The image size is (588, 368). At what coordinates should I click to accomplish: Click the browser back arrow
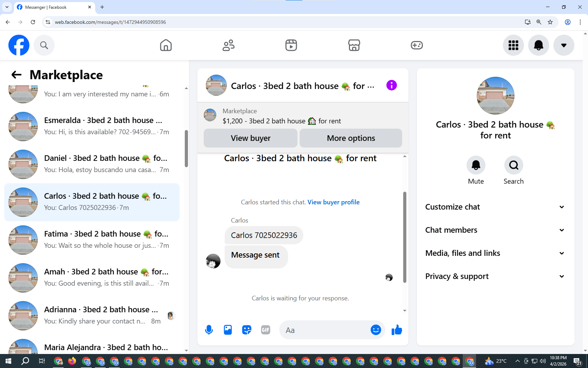click(x=8, y=22)
